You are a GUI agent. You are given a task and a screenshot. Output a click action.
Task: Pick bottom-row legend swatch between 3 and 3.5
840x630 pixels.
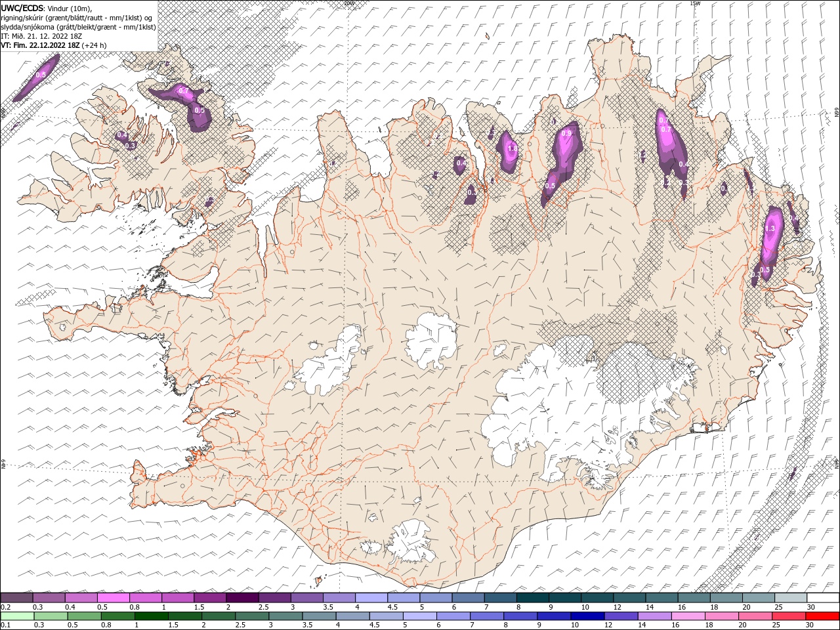[285, 616]
